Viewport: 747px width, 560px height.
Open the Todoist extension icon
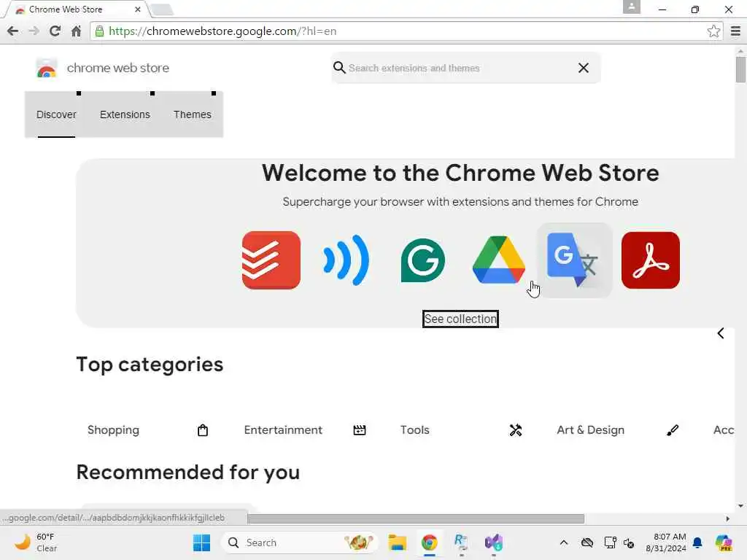(x=271, y=260)
